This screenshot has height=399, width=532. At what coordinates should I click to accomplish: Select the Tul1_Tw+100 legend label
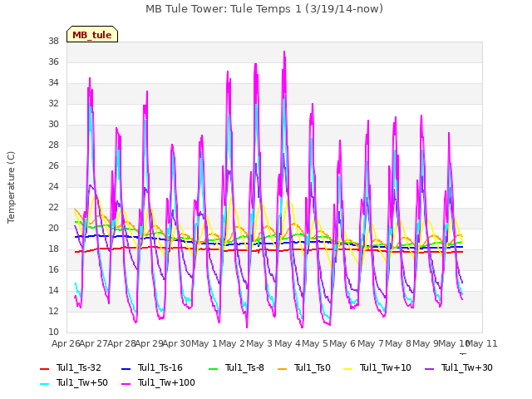tap(166, 382)
